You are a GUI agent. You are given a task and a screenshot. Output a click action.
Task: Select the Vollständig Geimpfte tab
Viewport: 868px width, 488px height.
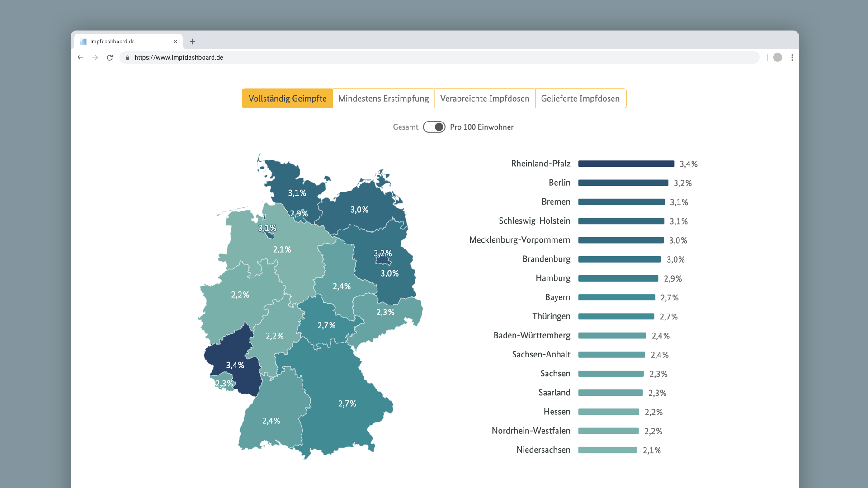288,99
